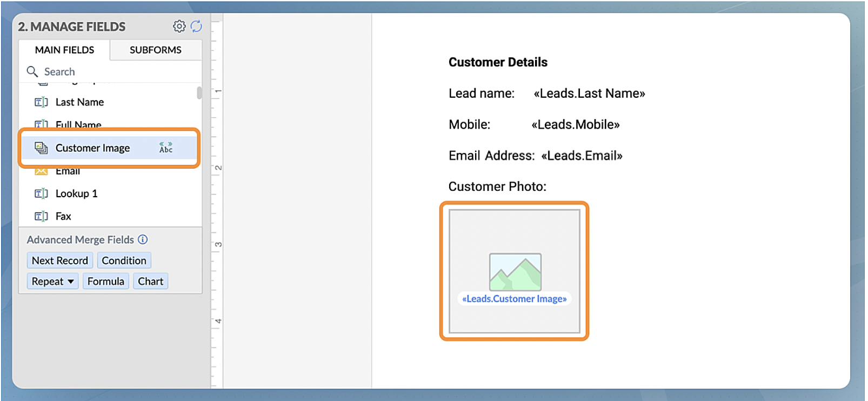
Task: Select the Main Fields tab
Action: [64, 50]
